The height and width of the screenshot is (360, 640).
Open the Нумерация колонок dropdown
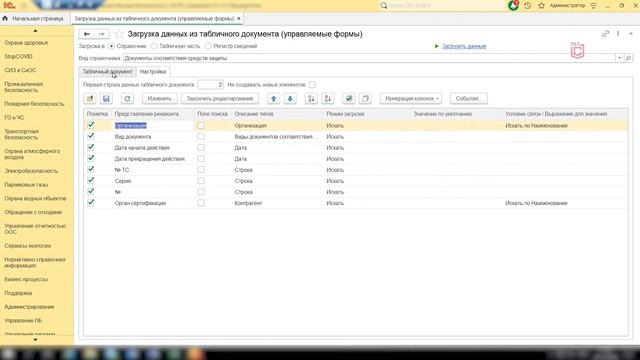411,98
